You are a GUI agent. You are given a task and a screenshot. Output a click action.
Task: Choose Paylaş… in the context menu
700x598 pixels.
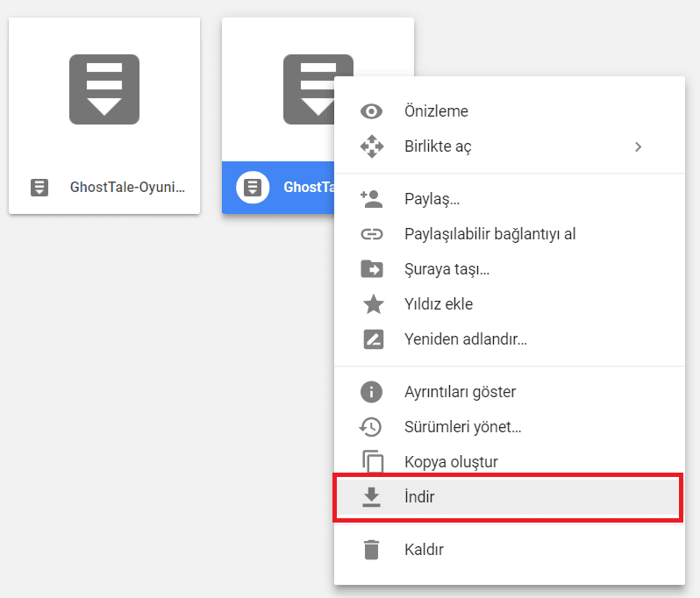tap(510, 199)
